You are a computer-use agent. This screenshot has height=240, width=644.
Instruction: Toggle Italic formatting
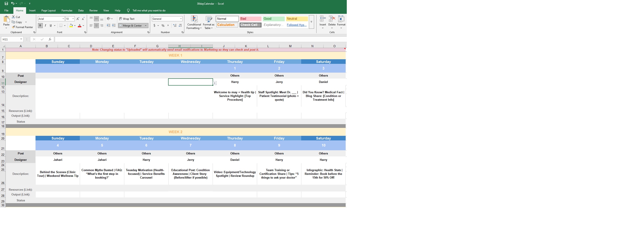tap(46, 25)
